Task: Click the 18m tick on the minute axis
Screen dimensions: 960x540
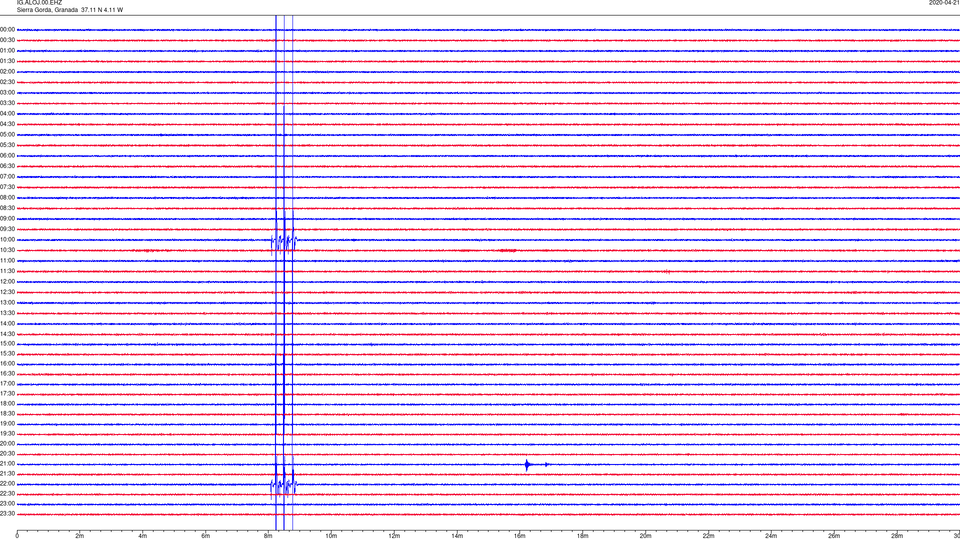Action: coord(583,536)
